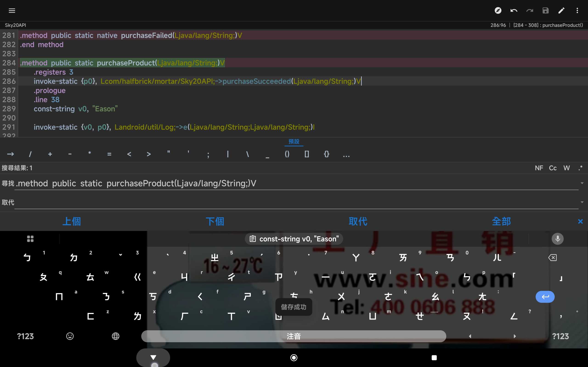The image size is (588, 367).
Task: Expand the replace history dropdown arrow
Action: (582, 202)
